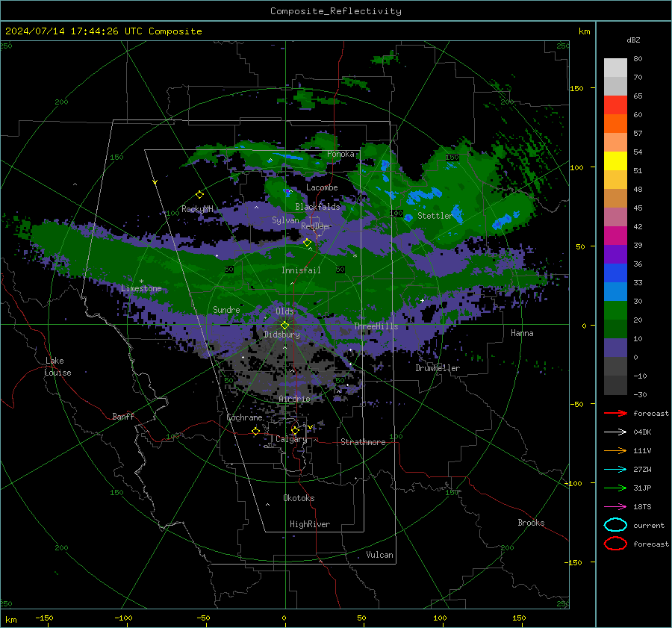The image size is (672, 628).
Task: Click the Composite_Reflectivity title
Action: point(336,11)
